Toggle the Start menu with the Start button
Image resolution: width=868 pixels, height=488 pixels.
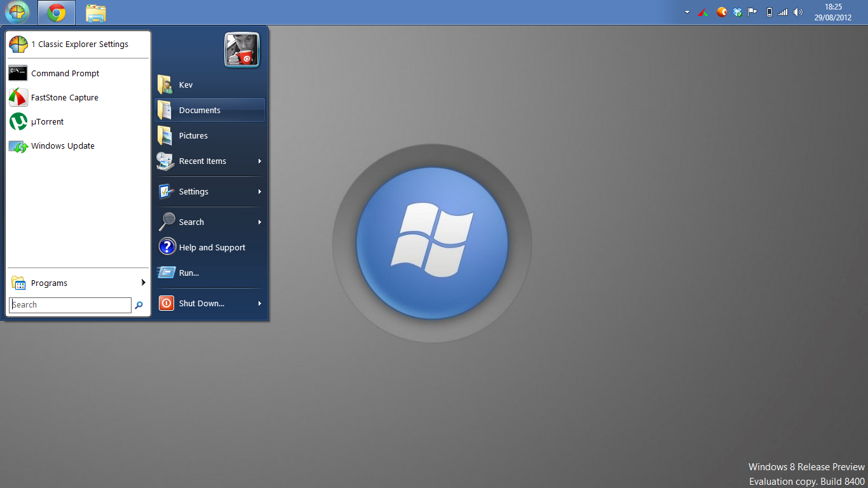tap(17, 12)
